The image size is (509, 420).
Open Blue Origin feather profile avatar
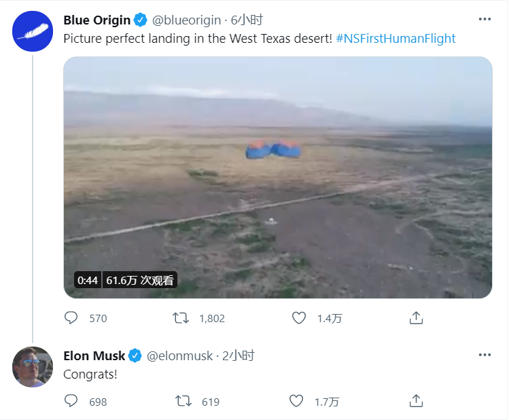click(33, 31)
